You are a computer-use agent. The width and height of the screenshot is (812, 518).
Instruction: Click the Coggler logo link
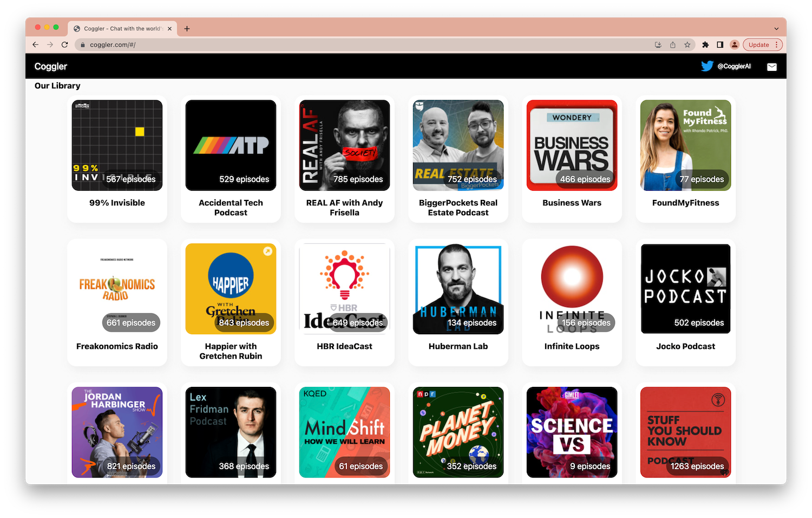[51, 66]
